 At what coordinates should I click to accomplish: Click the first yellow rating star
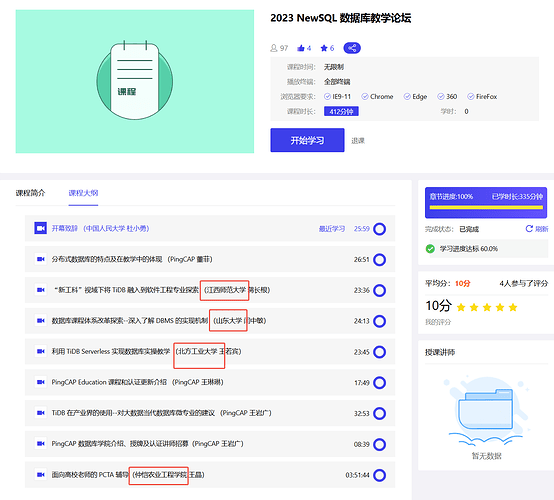(461, 307)
